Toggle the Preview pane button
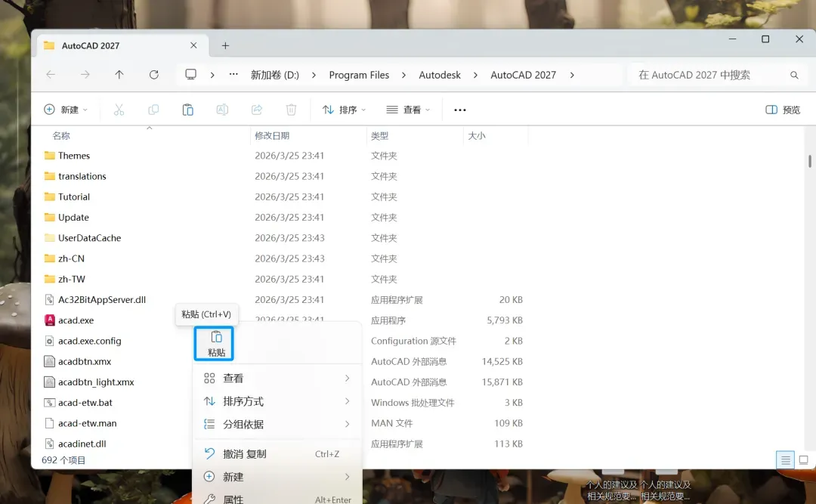This screenshot has width=816, height=504. click(x=783, y=110)
